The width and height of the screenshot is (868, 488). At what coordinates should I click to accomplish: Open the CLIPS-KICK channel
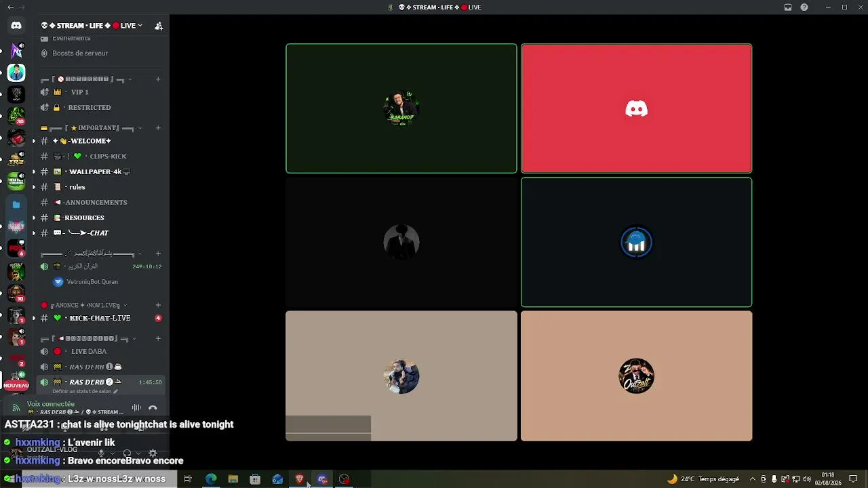(x=100, y=156)
